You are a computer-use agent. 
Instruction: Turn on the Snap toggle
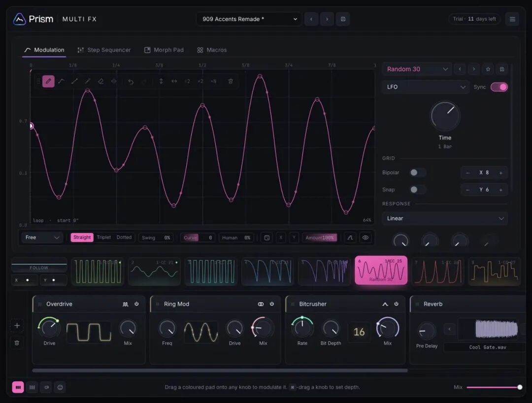point(417,189)
